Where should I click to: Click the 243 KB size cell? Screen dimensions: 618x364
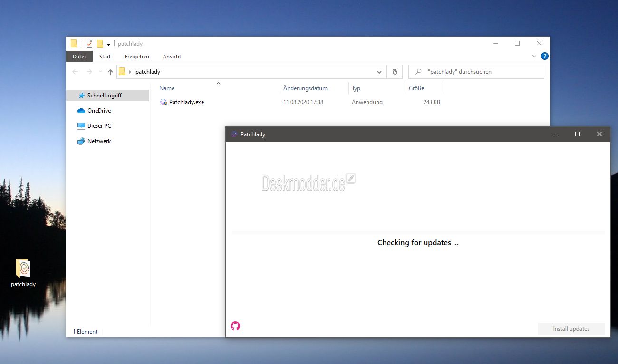point(432,102)
